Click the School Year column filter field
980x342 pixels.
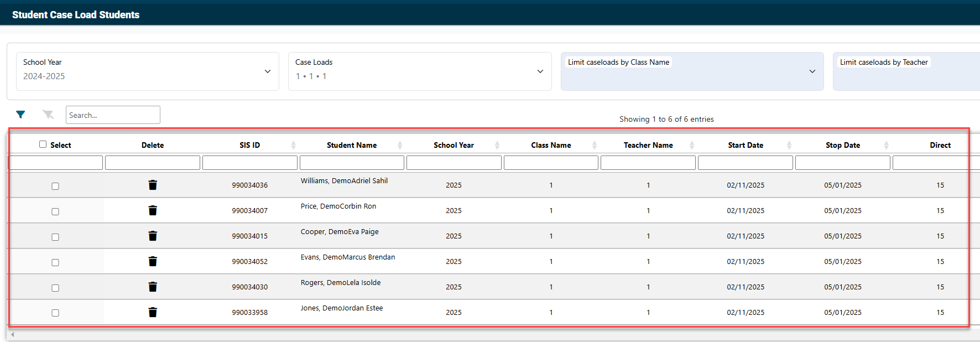pos(454,163)
